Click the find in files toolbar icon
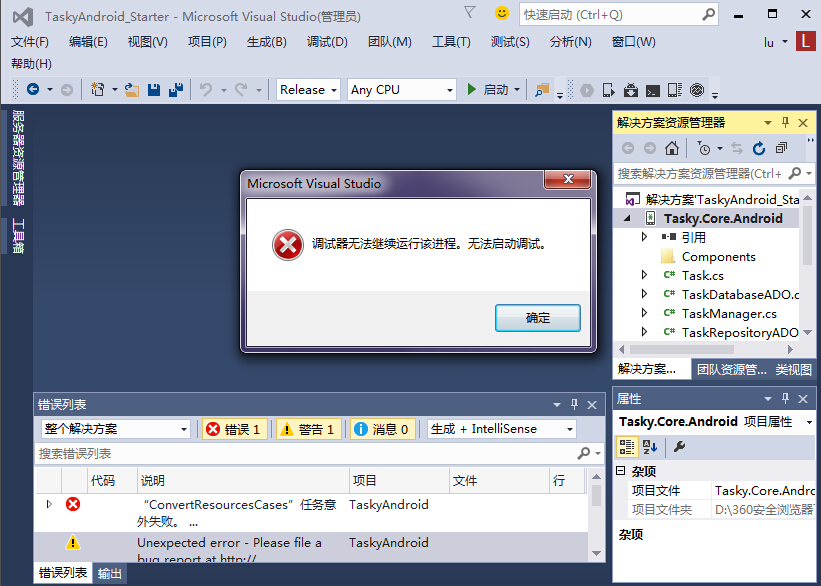Screen dimensions: 821x586 pyautogui.click(x=542, y=90)
